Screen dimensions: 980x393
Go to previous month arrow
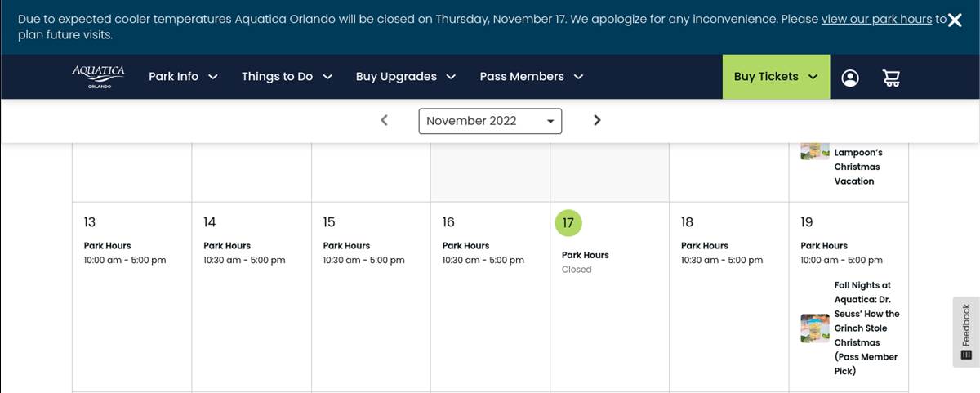384,120
